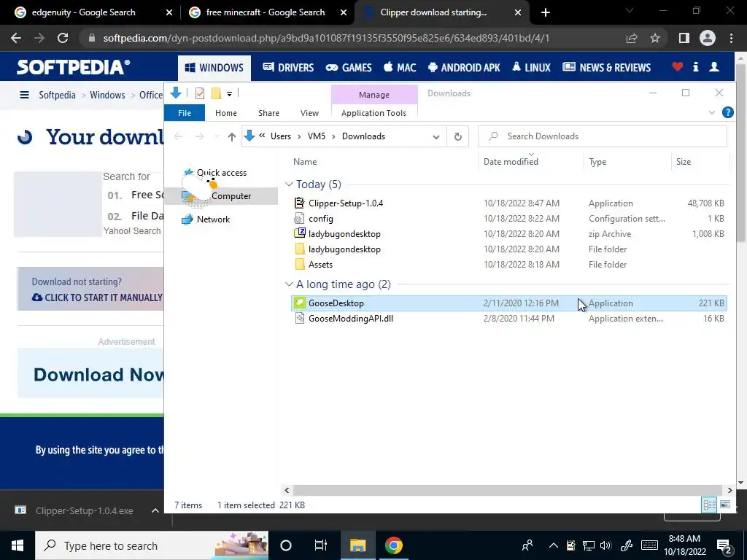Open the Windows Start menu
The height and width of the screenshot is (560, 747).
(x=18, y=545)
